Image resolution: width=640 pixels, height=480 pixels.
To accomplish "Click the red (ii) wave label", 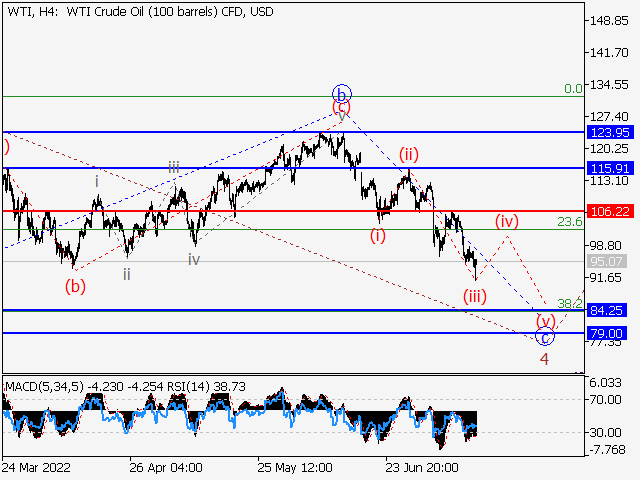I will coord(408,154).
